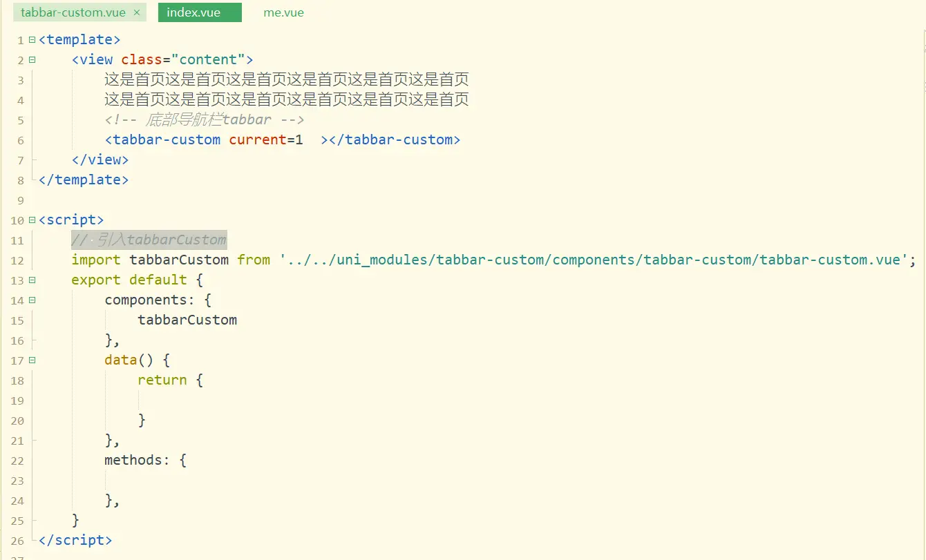This screenshot has height=560, width=926.
Task: Click 'tabbarCustom' in the import statement
Action: (x=179, y=260)
